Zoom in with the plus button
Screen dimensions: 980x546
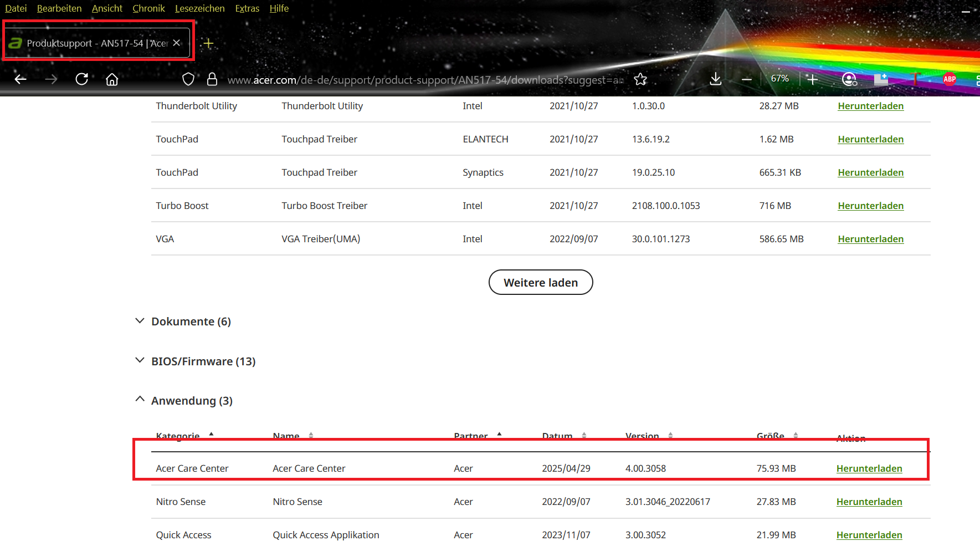812,79
